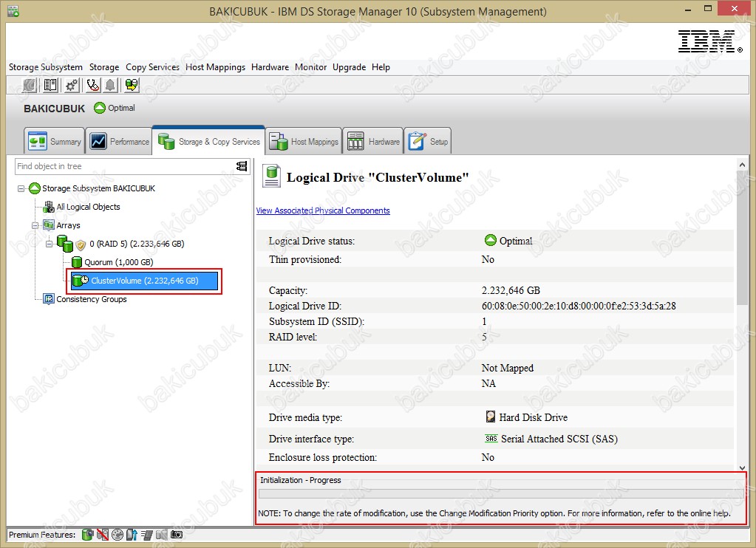Click the details pane scroll-down arrow

[x=742, y=467]
